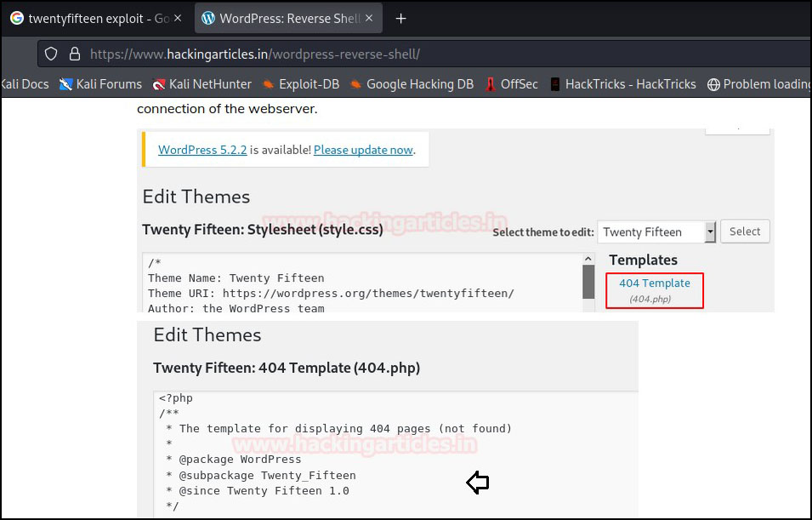Click the Google Hacking DB bookmark icon
Image resolution: width=812 pixels, height=520 pixels.
pyautogui.click(x=355, y=84)
